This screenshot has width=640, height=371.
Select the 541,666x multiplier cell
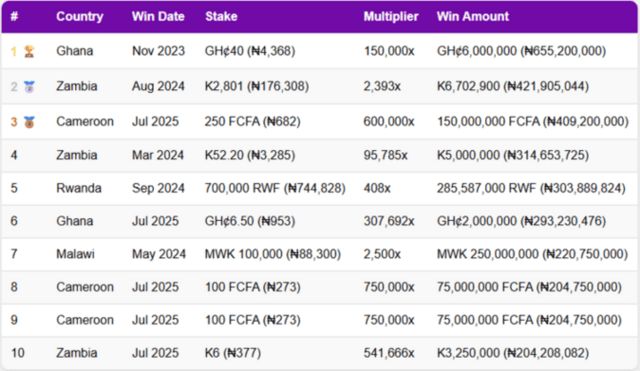389,353
